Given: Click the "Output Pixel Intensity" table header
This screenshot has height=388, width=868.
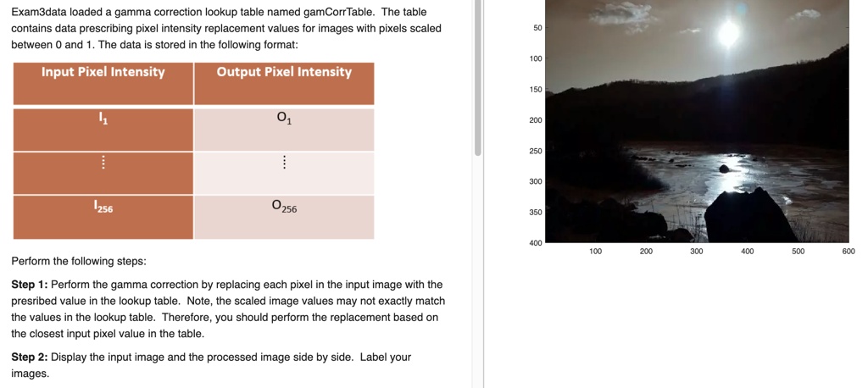Looking at the screenshot, I should 284,72.
